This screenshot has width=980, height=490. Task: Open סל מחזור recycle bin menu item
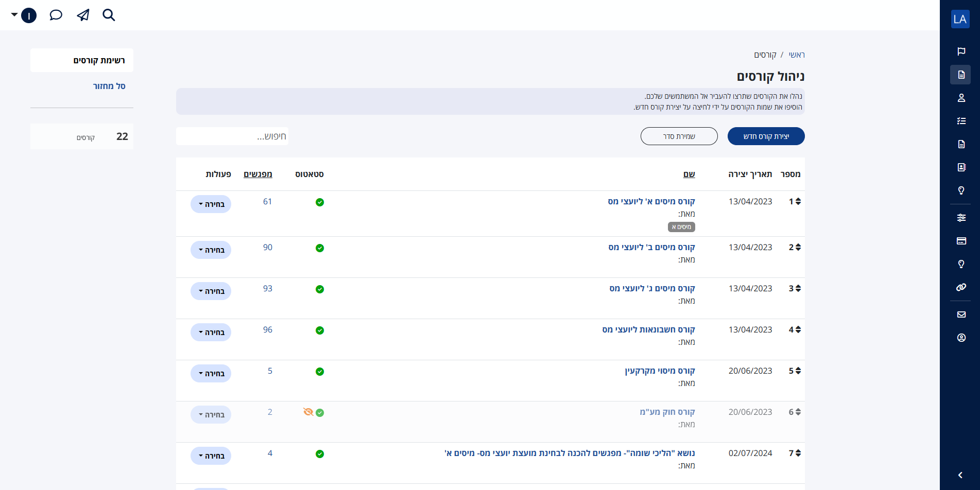coord(109,86)
